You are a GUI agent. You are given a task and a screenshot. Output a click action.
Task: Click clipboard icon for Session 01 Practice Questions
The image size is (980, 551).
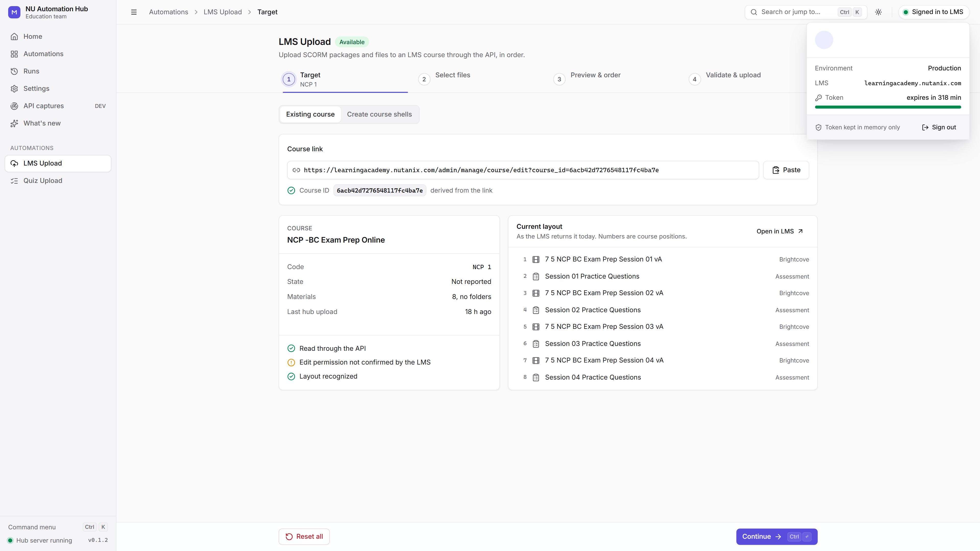tap(536, 277)
